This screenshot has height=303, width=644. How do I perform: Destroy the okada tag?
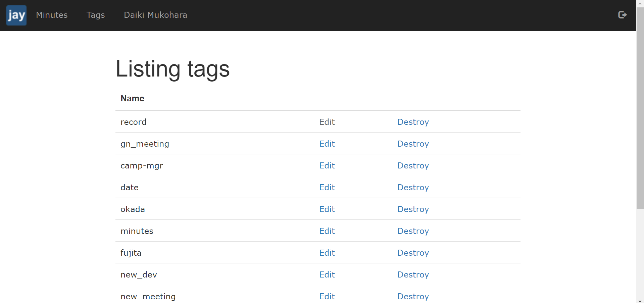[x=413, y=209]
